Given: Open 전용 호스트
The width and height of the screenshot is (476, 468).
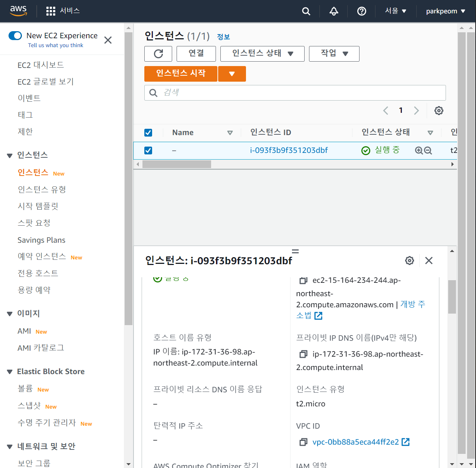Looking at the screenshot, I should click(38, 274).
